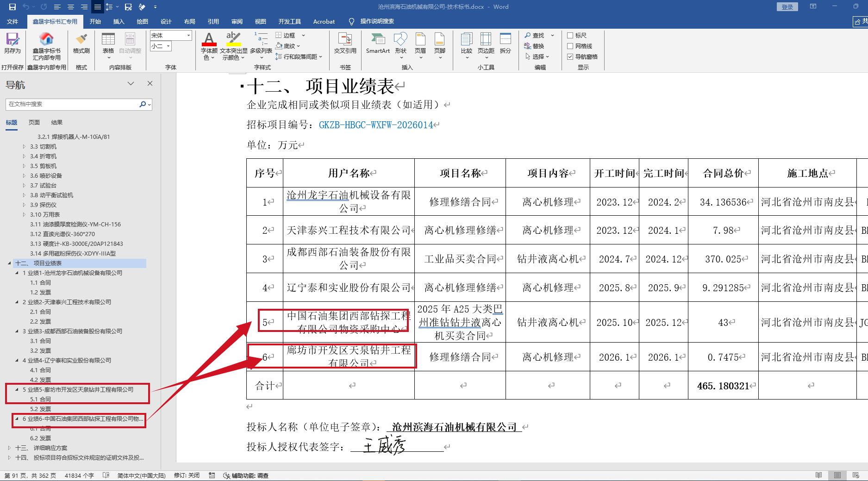Click the 拆分 split icon
The image size is (868, 481).
506,43
